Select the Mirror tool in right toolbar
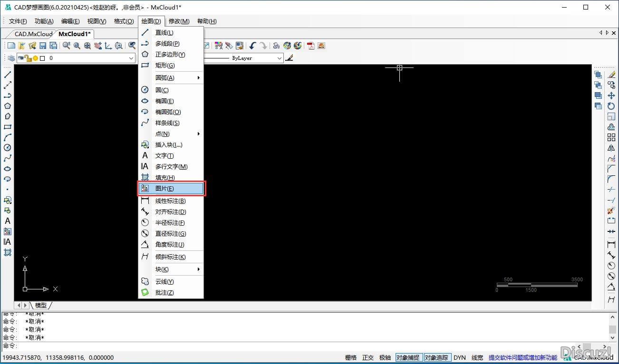 pos(611,148)
